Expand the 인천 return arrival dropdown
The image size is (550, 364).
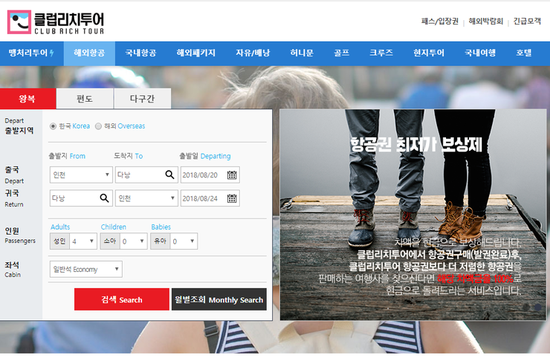tap(147, 198)
